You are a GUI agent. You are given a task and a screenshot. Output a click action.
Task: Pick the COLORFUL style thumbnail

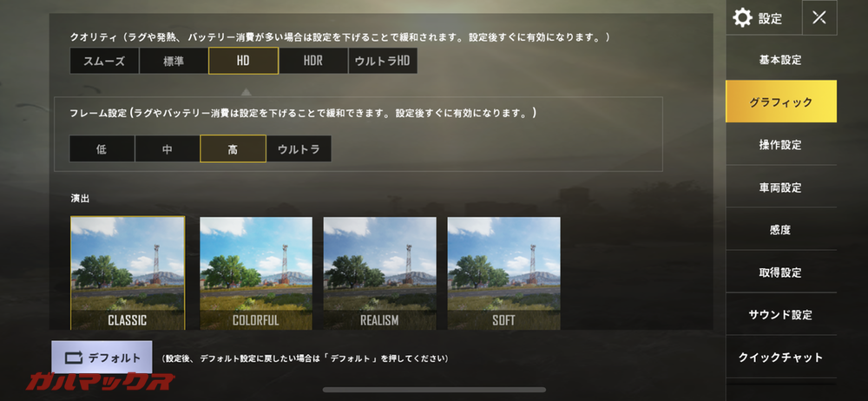coord(256,273)
